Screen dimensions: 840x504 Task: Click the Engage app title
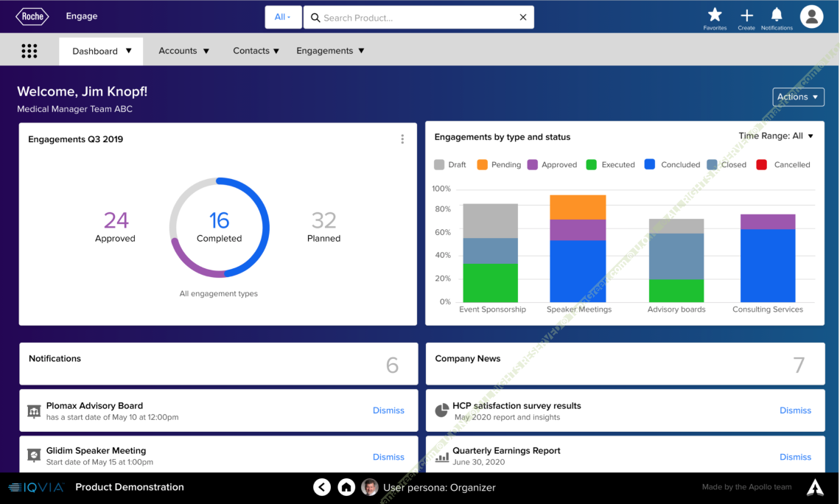click(x=82, y=16)
